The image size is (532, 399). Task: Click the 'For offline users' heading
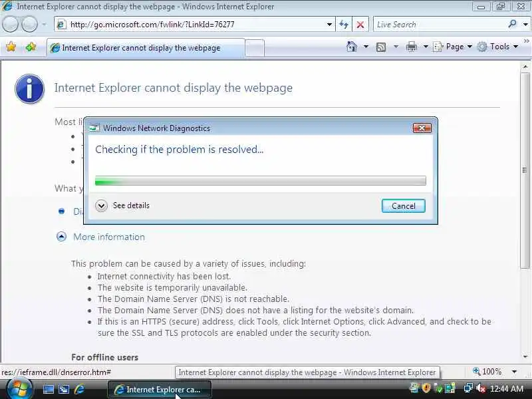pyautogui.click(x=105, y=357)
